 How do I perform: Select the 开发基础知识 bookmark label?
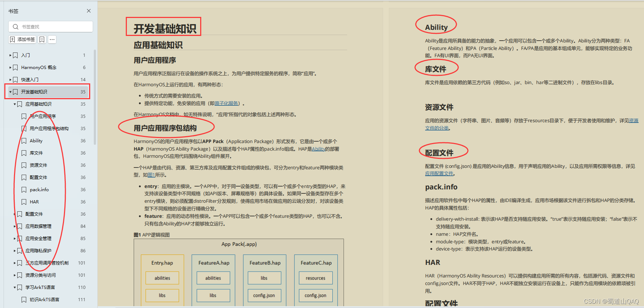[34, 92]
